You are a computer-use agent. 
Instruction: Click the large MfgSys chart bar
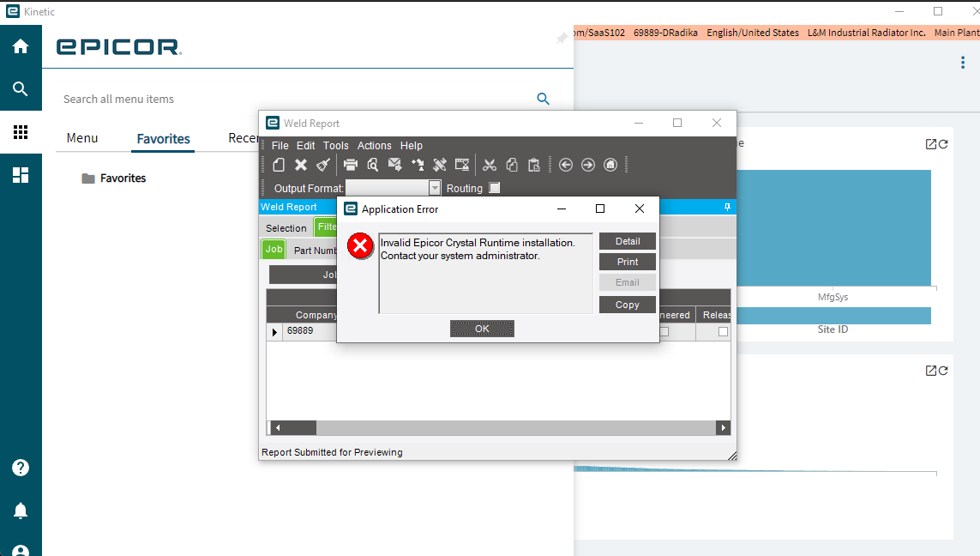(x=833, y=228)
